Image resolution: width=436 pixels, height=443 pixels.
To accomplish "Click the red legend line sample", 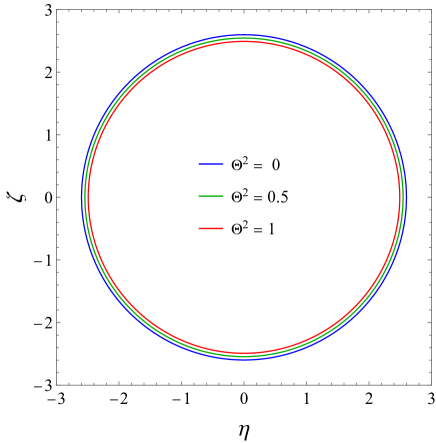I will click(211, 228).
